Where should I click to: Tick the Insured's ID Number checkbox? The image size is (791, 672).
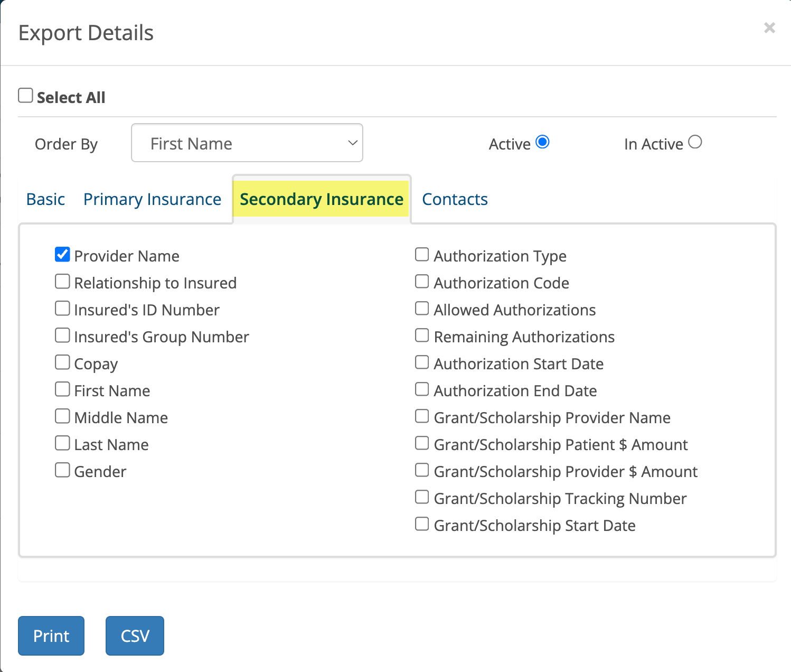point(62,309)
